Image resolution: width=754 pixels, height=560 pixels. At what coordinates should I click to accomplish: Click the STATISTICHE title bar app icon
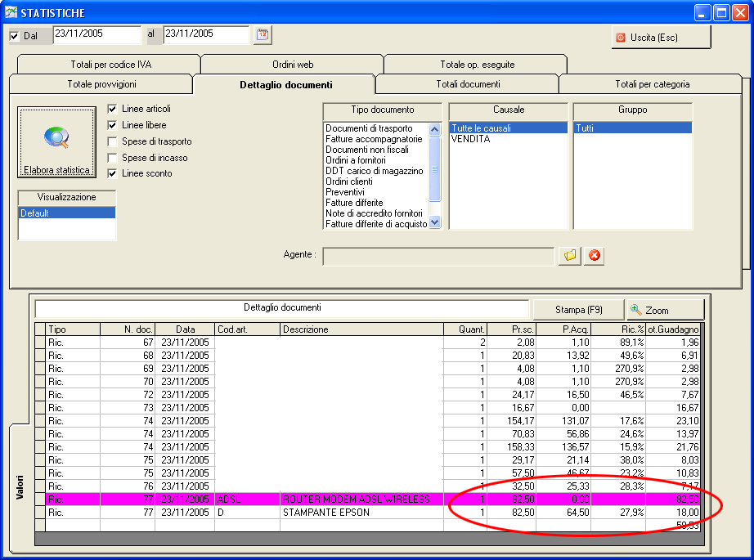11,12
